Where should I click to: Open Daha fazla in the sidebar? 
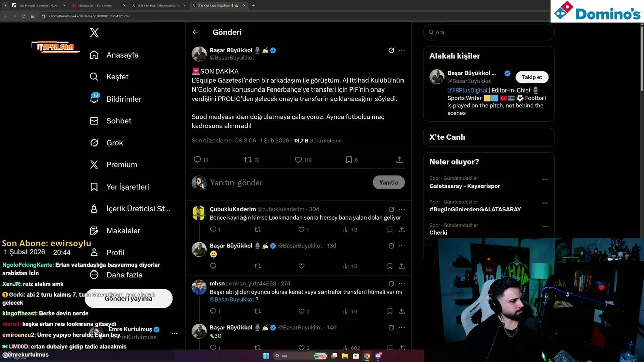coord(116,275)
